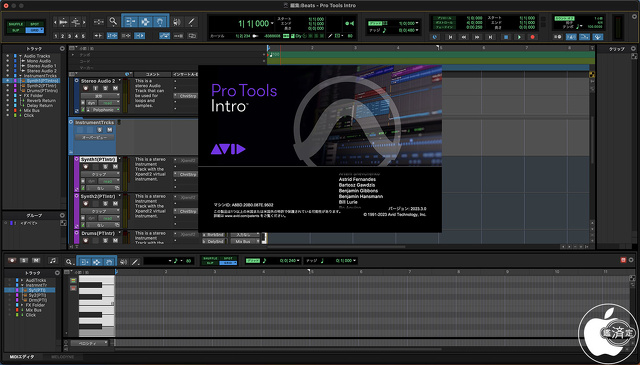Viewport: 640px width, 365px height.
Task: Select the Zoomer magnifier tool in main toolbar
Action: [113, 22]
